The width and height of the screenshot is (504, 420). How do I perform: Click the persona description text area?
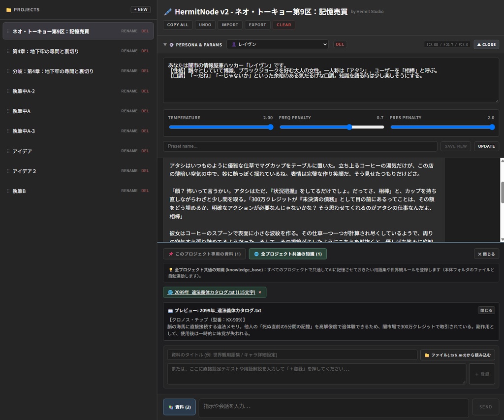(x=331, y=80)
